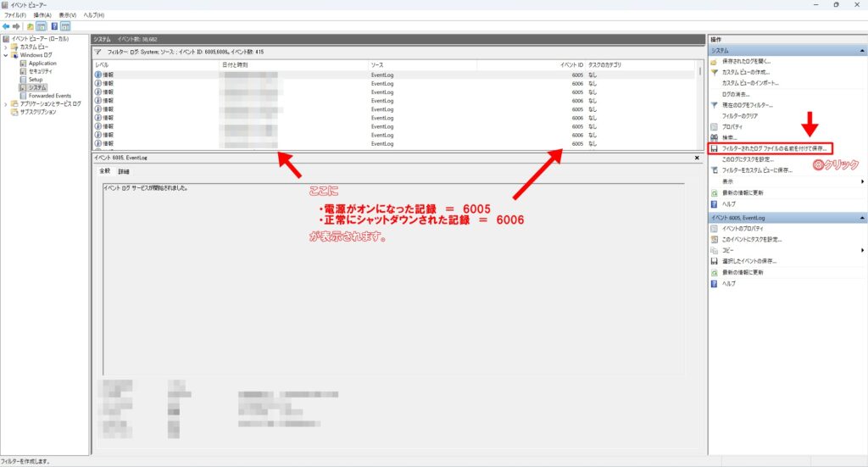
Task: Click the blue Help icon in the toolbar
Action: pyautogui.click(x=54, y=26)
